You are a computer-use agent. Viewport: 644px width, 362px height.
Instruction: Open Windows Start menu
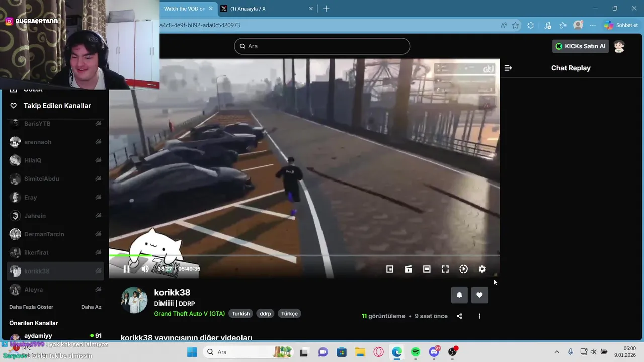[192, 352]
